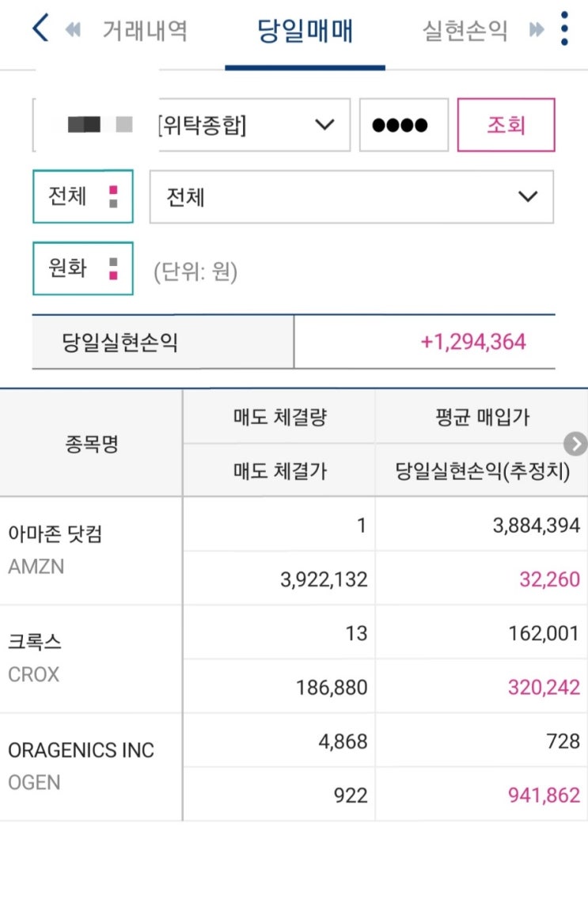Tap the 당일실현손익(추정치) column header
588x907 pixels.
482,471
